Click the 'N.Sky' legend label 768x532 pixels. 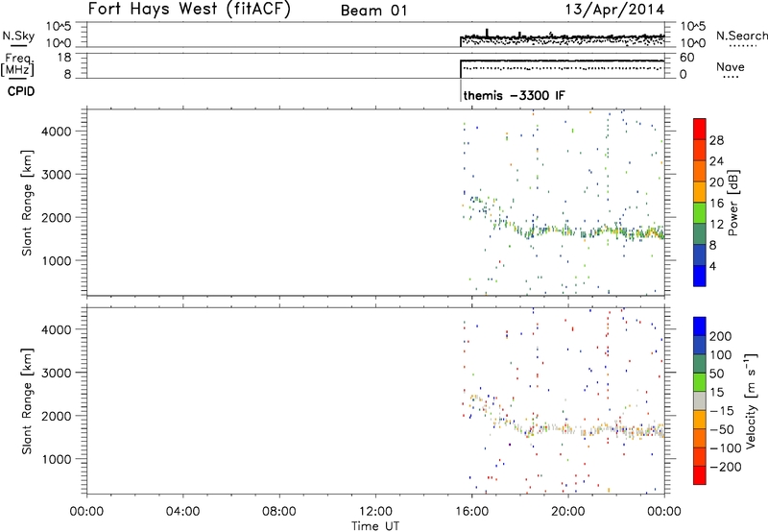click(x=18, y=36)
